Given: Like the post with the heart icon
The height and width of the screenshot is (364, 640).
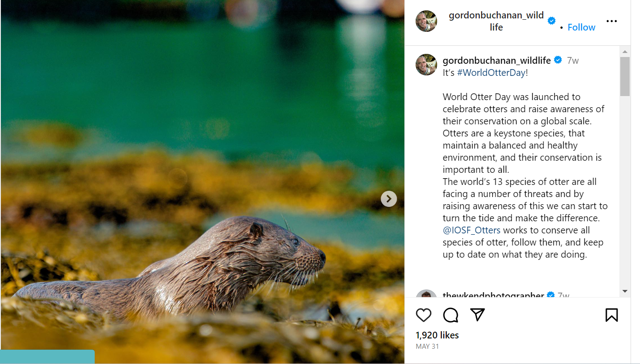Looking at the screenshot, I should pos(423,315).
